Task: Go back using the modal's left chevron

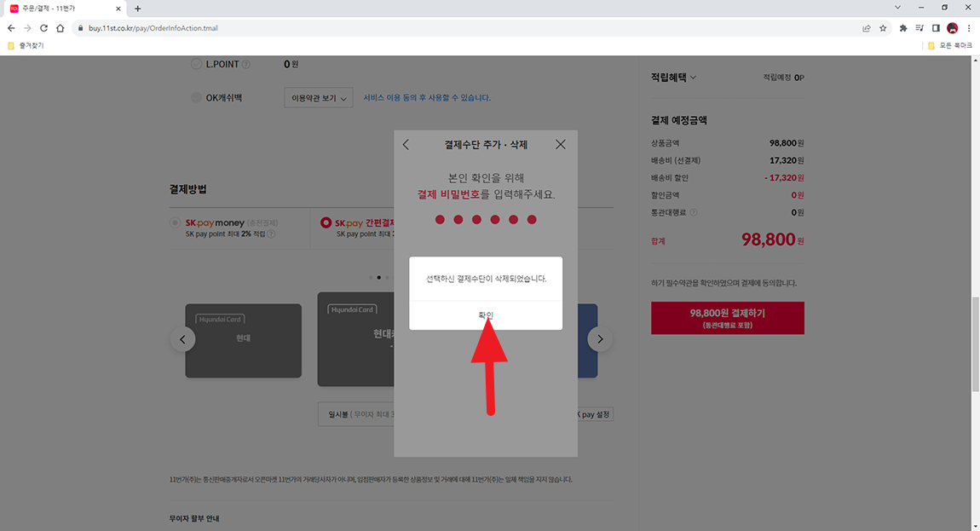Action: (x=406, y=145)
